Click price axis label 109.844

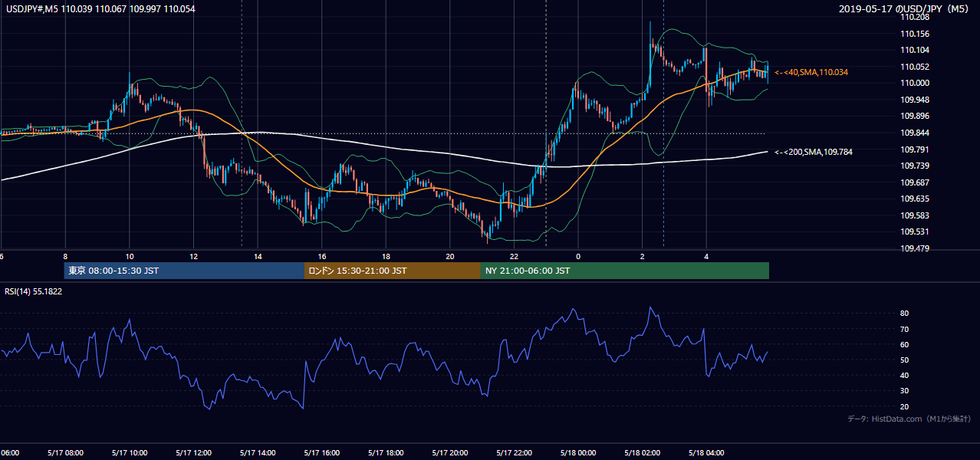tap(916, 133)
